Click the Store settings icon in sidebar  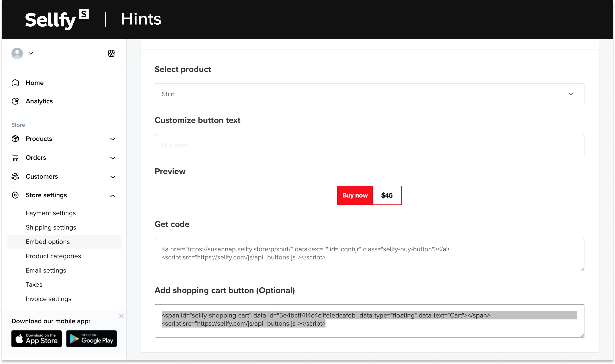pos(16,195)
